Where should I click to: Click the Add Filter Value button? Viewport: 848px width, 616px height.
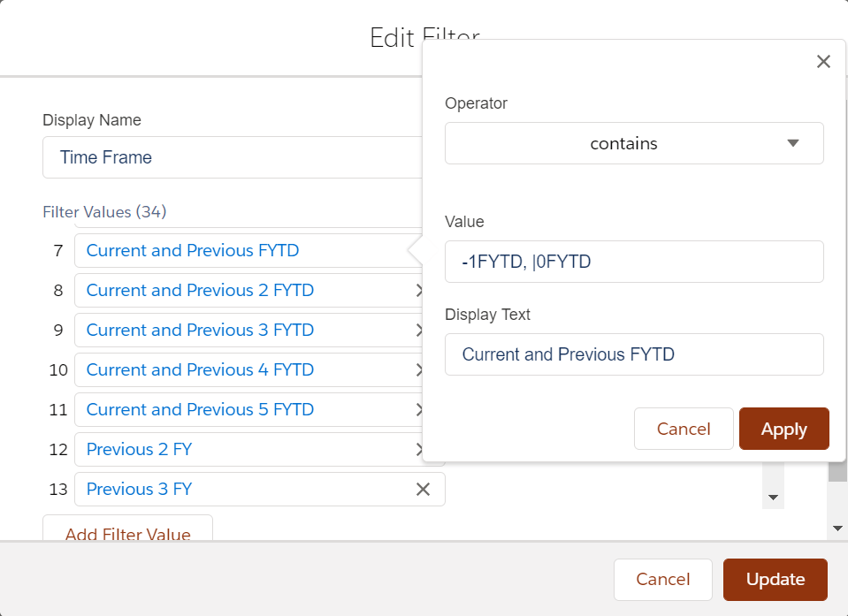(127, 533)
